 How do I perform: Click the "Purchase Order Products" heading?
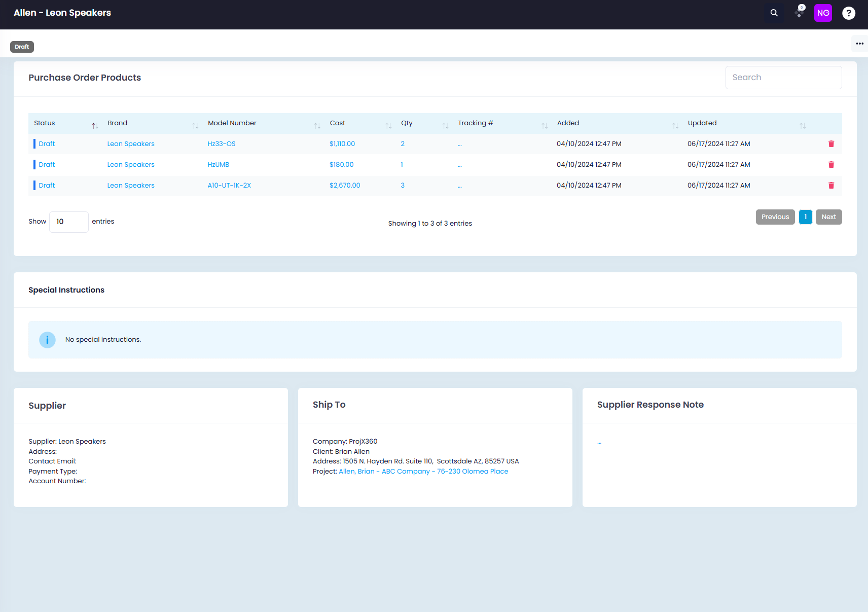pyautogui.click(x=85, y=78)
